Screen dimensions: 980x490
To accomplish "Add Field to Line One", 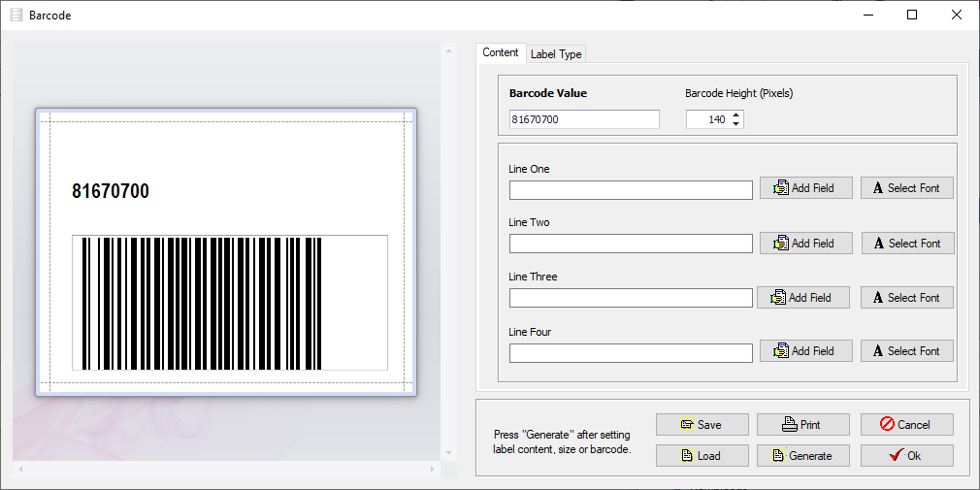I will (806, 188).
